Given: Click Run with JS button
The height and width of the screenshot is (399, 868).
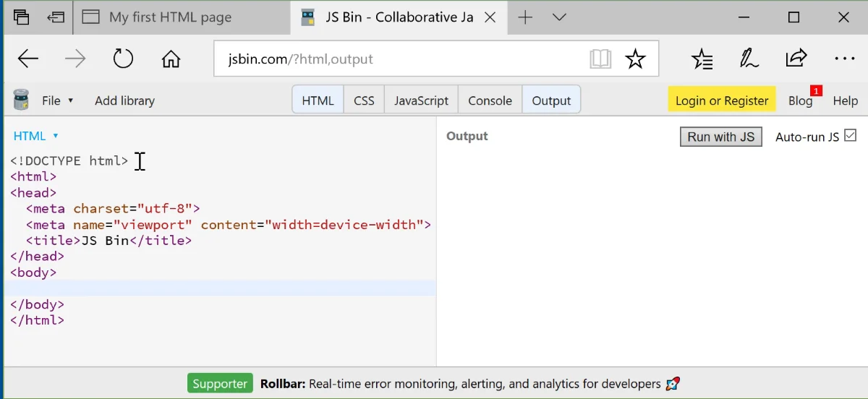Looking at the screenshot, I should pos(720,137).
